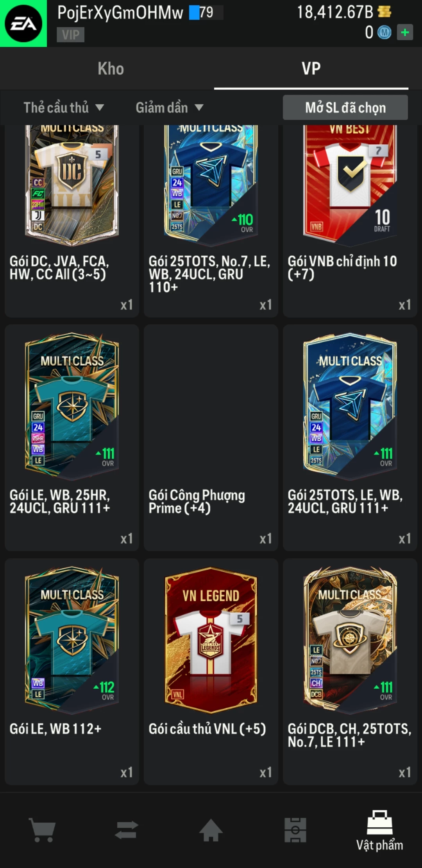Switch to the VP tab
422x868 pixels.
311,68
